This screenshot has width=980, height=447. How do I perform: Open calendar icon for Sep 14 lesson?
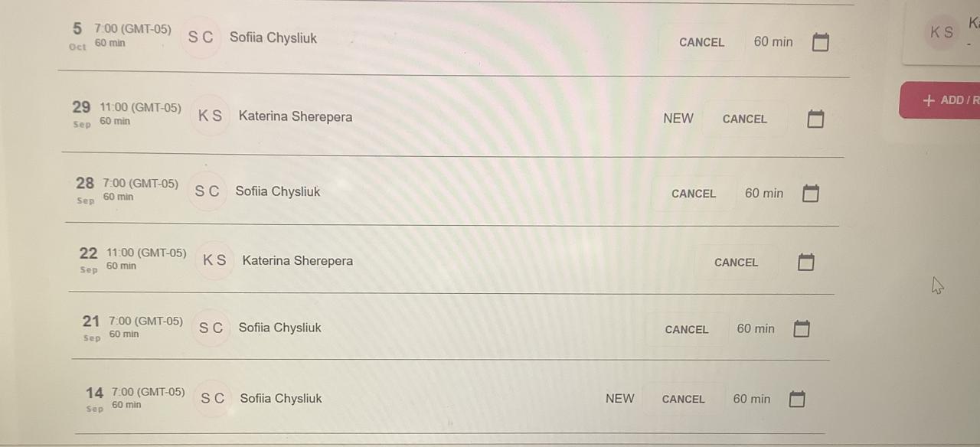tap(797, 399)
